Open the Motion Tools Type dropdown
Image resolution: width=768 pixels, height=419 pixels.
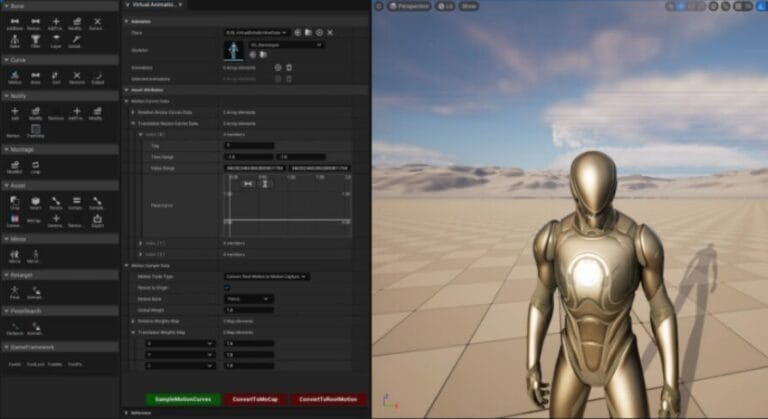267,276
